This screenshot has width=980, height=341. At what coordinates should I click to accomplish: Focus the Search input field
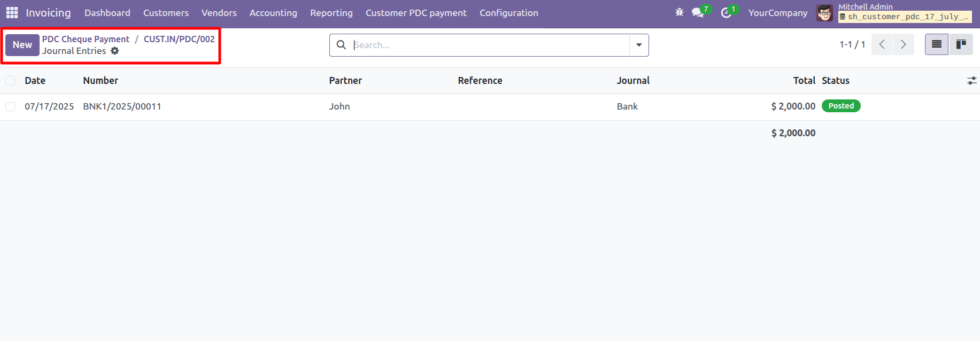pyautogui.click(x=490, y=45)
